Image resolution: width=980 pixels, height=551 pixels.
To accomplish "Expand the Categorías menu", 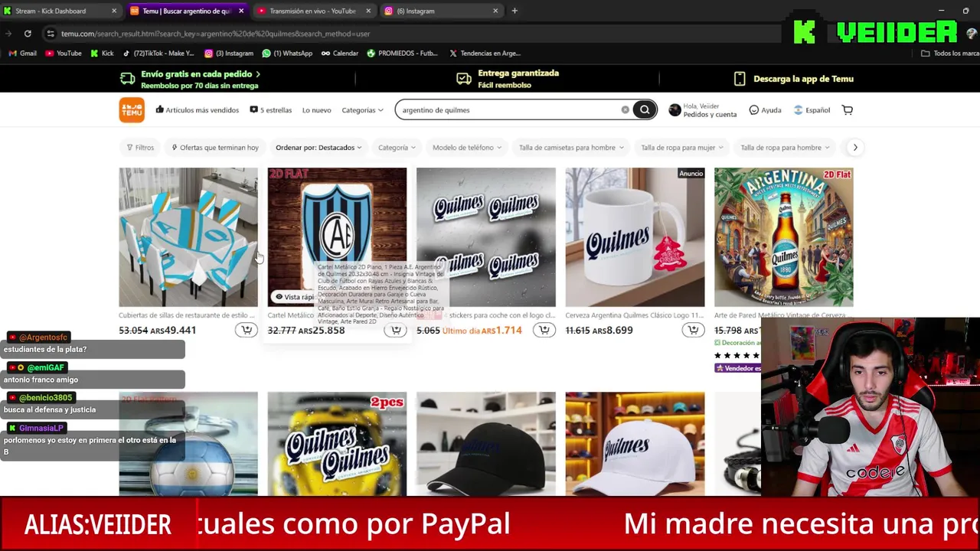I will coord(362,110).
